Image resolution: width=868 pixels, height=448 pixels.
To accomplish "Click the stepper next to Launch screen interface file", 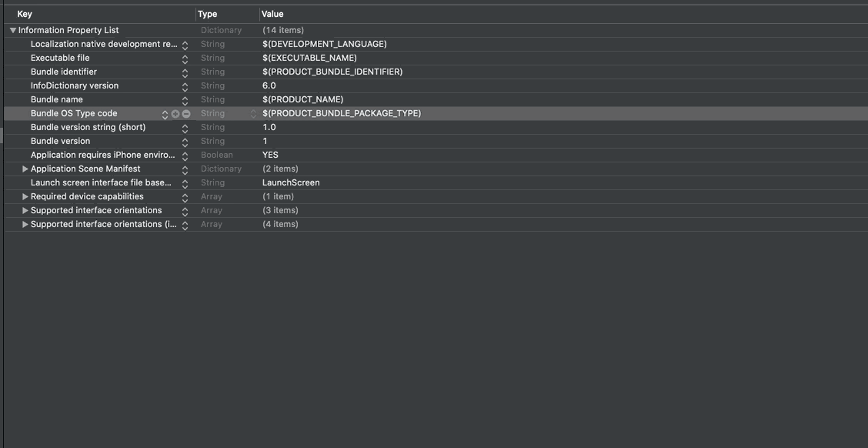I will (x=185, y=182).
